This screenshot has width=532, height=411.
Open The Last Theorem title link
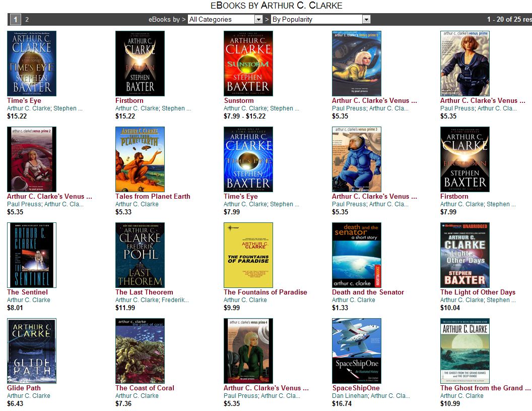pyautogui.click(x=144, y=292)
